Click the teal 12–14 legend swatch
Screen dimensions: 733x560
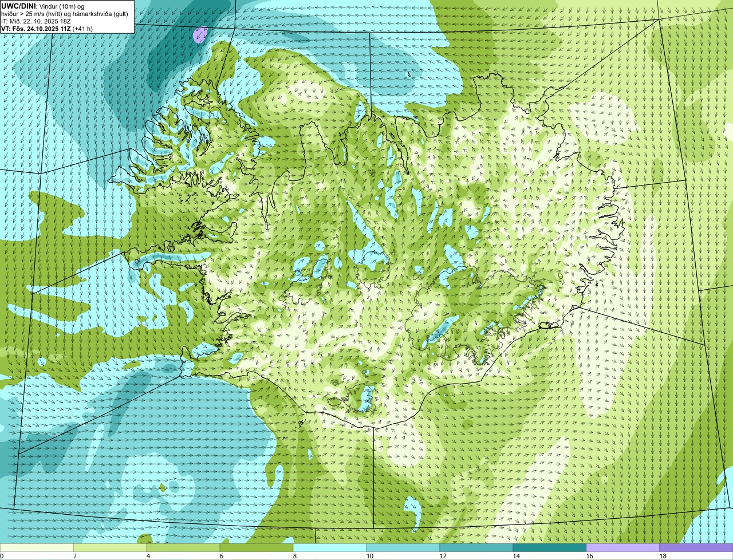(x=476, y=548)
